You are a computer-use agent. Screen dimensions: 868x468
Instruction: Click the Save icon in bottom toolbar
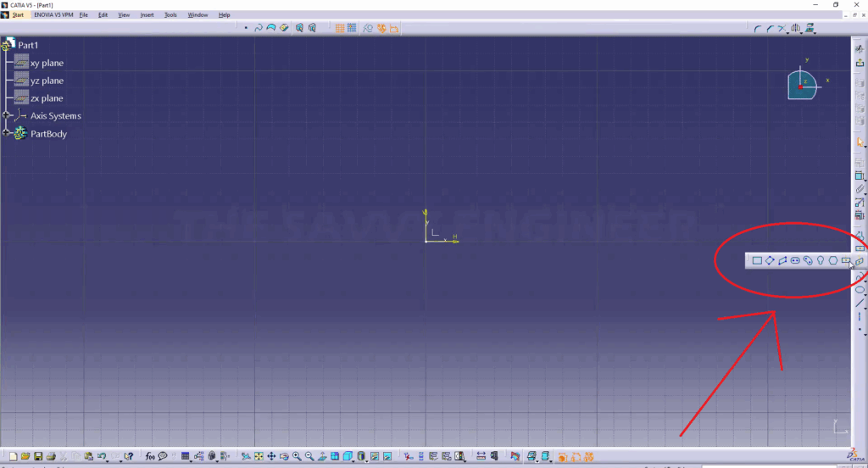[x=38, y=457]
